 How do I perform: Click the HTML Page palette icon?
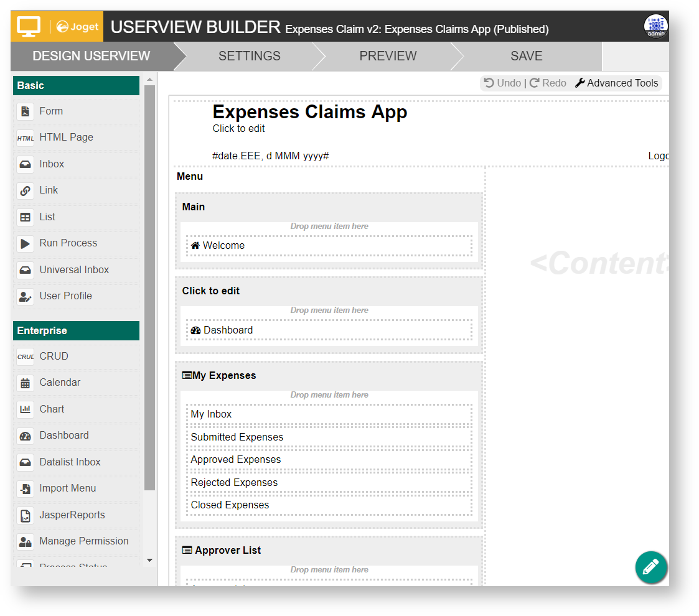[x=26, y=138]
